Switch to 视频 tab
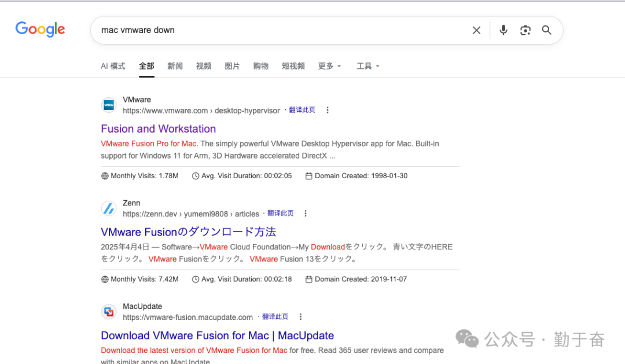Image resolution: width=625 pixels, height=364 pixels. pos(204,66)
